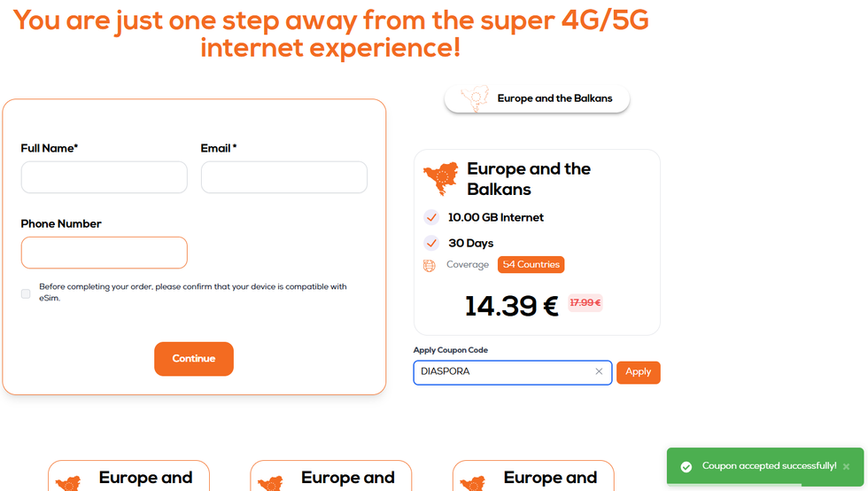The height and width of the screenshot is (491, 868).
Task: Click checkmark beside 30 Days
Action: tap(431, 243)
